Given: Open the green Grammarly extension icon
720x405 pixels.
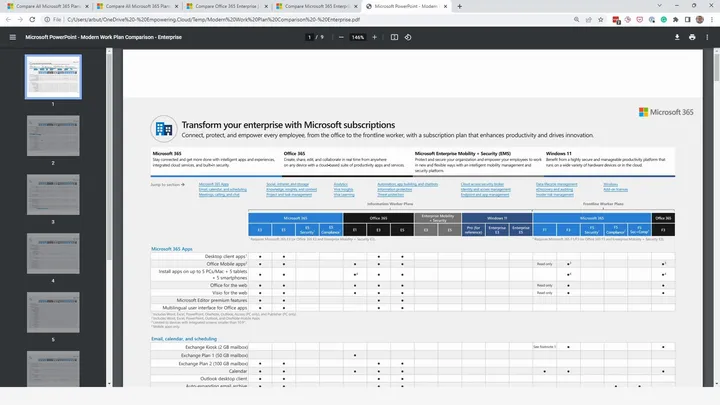Looking at the screenshot, I should (664, 20).
